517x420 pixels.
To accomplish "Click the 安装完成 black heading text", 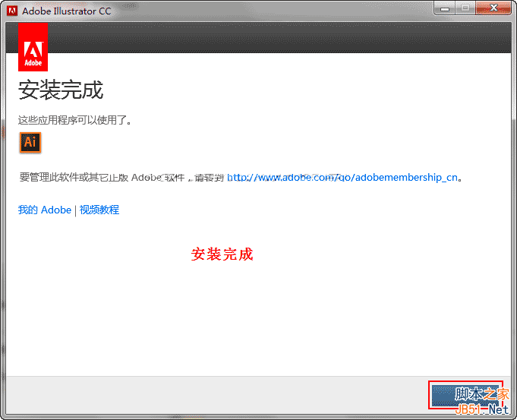I will click(x=61, y=90).
